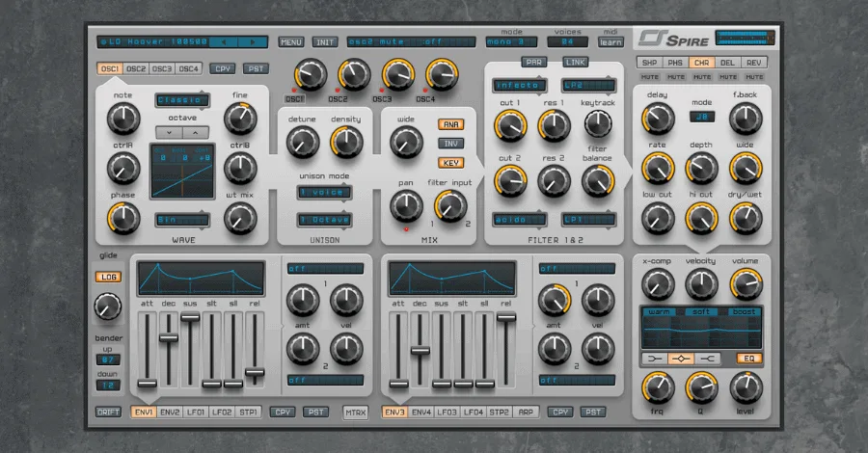Click PST next to the ARP tab
The image size is (868, 453).
593,413
